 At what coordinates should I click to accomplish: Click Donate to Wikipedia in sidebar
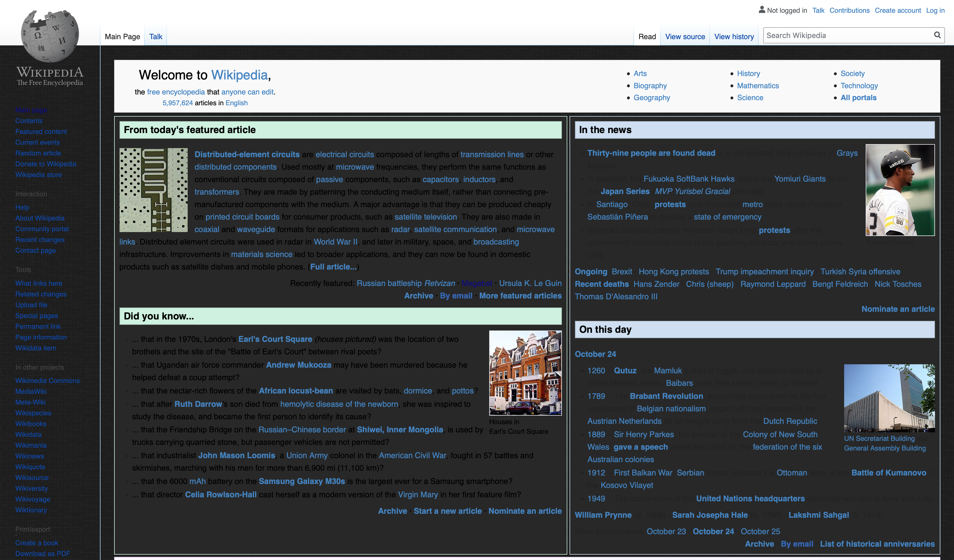[x=45, y=164]
